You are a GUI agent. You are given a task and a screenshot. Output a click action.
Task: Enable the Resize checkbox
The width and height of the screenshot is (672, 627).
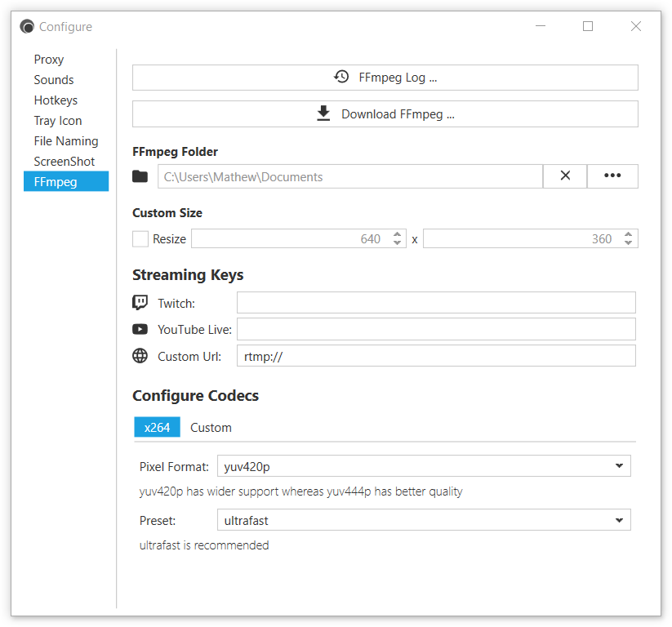(x=140, y=238)
